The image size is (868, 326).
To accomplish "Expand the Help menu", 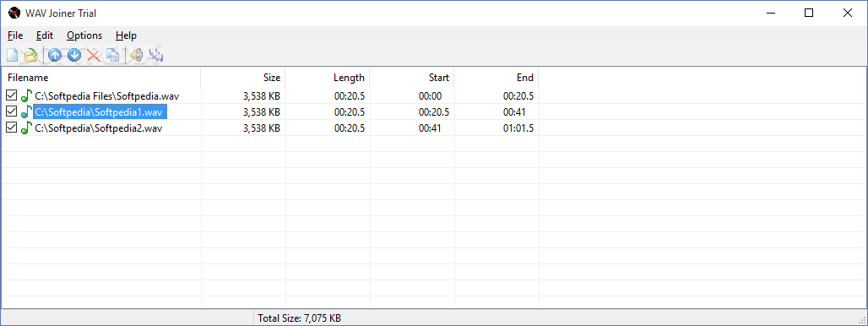I will (x=126, y=35).
